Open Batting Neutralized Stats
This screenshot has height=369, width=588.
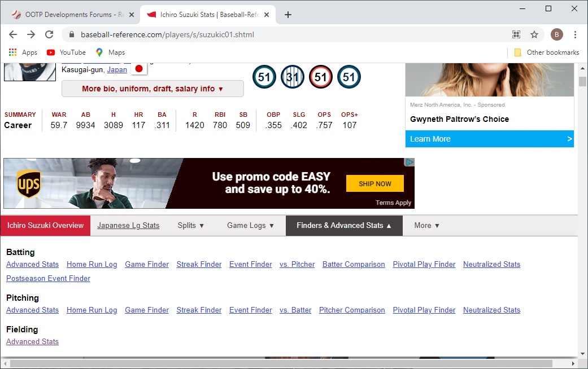[491, 265]
